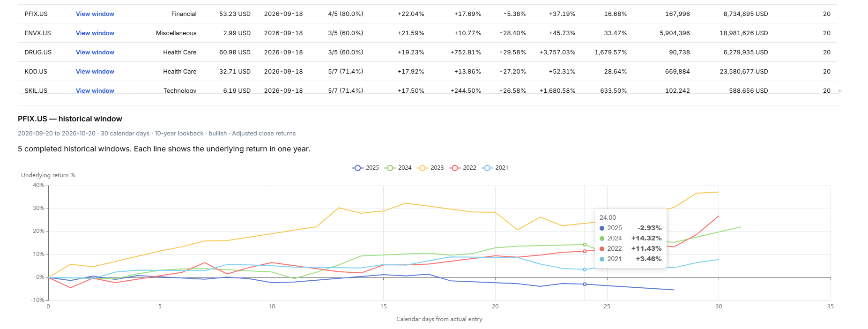Open View window link for ENVX.US
Image resolution: width=868 pixels, height=329 pixels.
(x=95, y=33)
